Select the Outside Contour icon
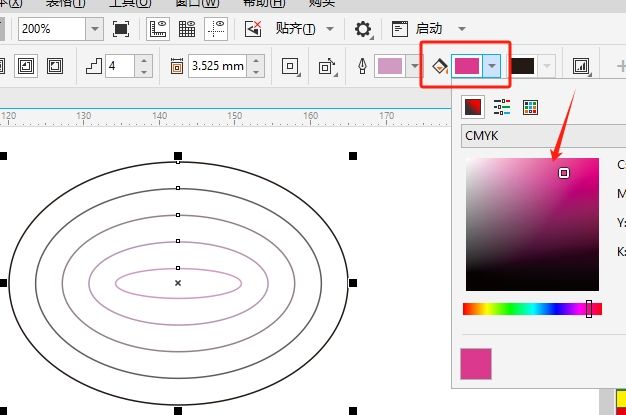 54,67
